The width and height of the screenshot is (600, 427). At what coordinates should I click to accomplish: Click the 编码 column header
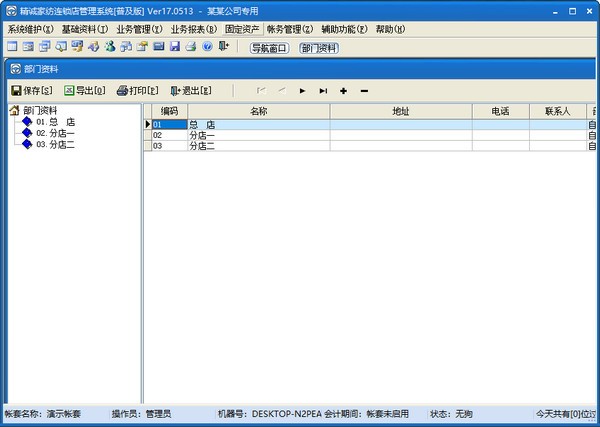click(x=170, y=111)
